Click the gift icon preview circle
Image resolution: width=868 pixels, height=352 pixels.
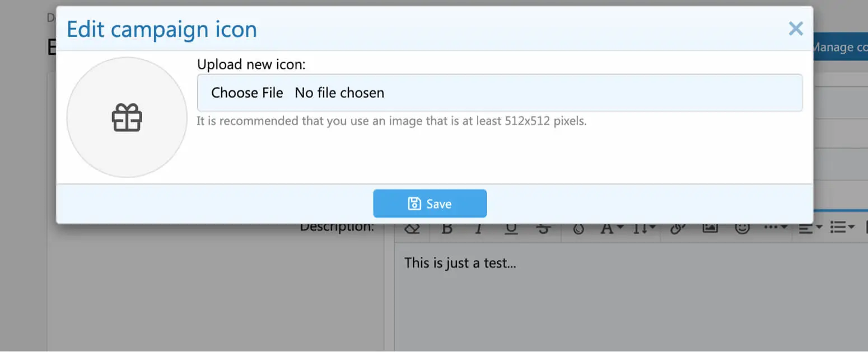(x=127, y=118)
